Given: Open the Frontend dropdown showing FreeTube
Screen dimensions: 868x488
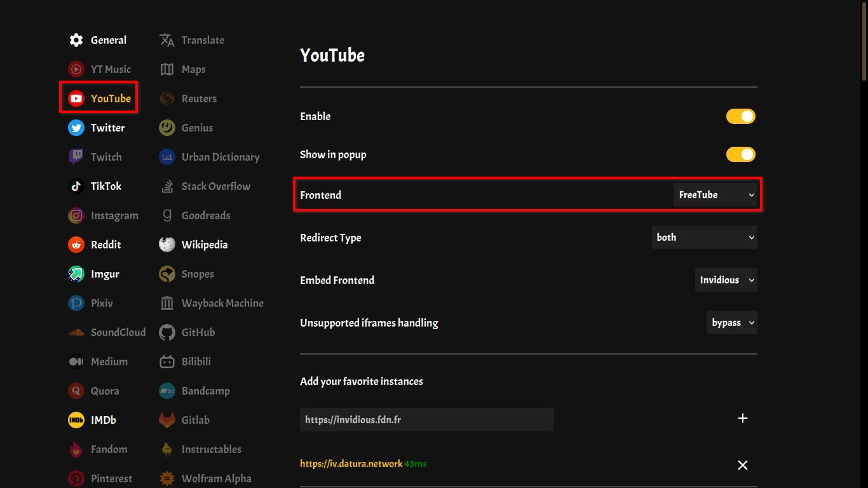Looking at the screenshot, I should (715, 195).
